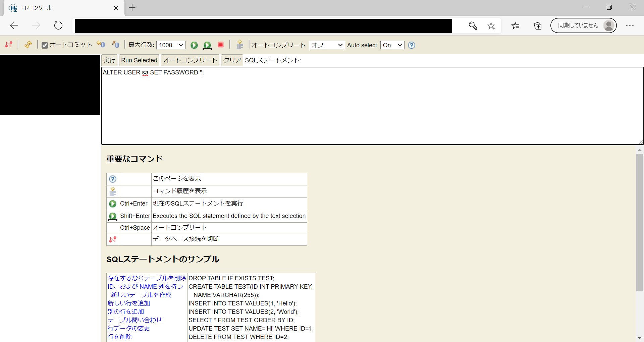This screenshot has height=342, width=644.
Task: Open the browser favorites list icon
Action: pos(516,26)
